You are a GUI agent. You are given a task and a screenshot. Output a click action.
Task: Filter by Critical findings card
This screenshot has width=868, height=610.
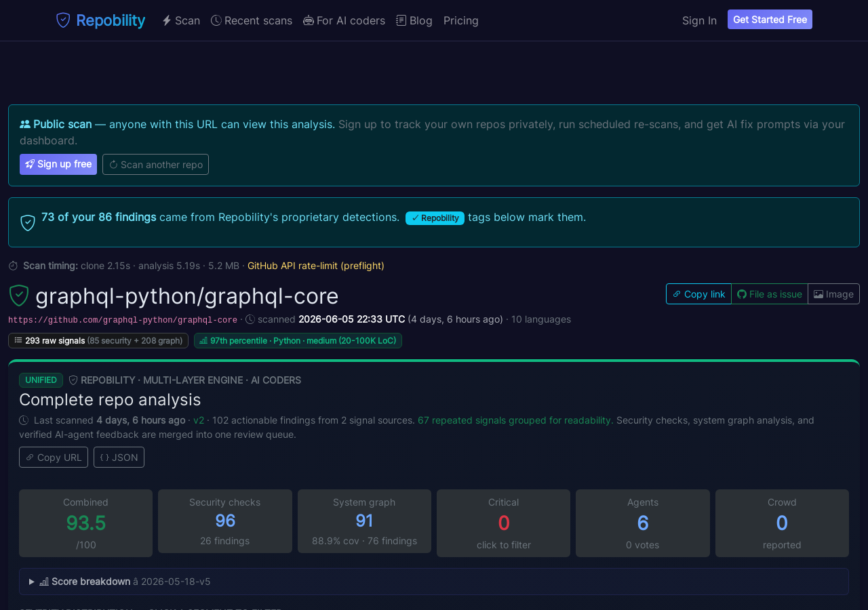click(x=503, y=523)
